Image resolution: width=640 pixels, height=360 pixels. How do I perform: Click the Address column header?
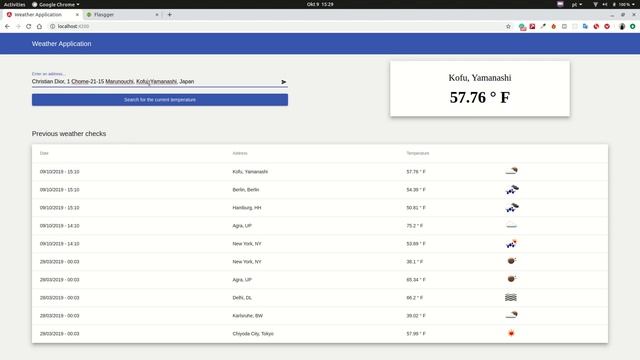coord(240,153)
